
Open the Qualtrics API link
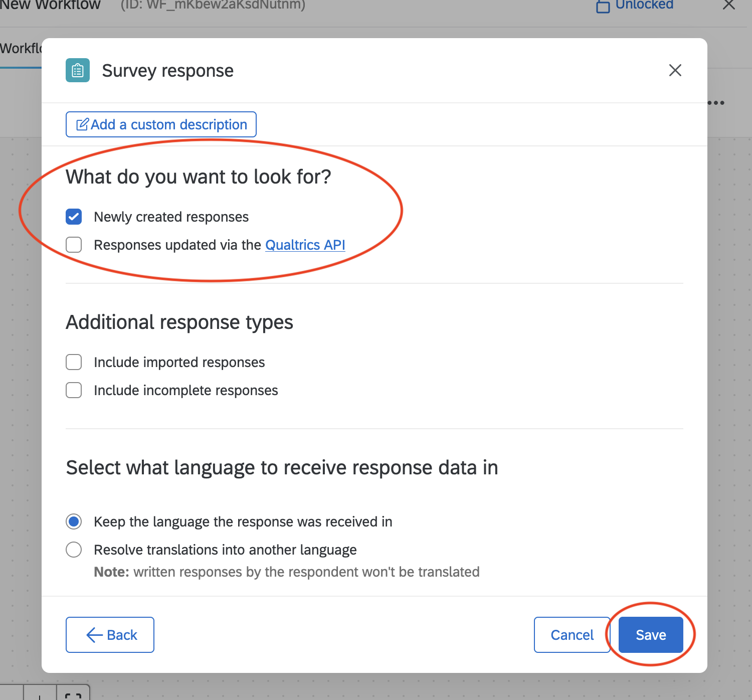click(x=305, y=245)
